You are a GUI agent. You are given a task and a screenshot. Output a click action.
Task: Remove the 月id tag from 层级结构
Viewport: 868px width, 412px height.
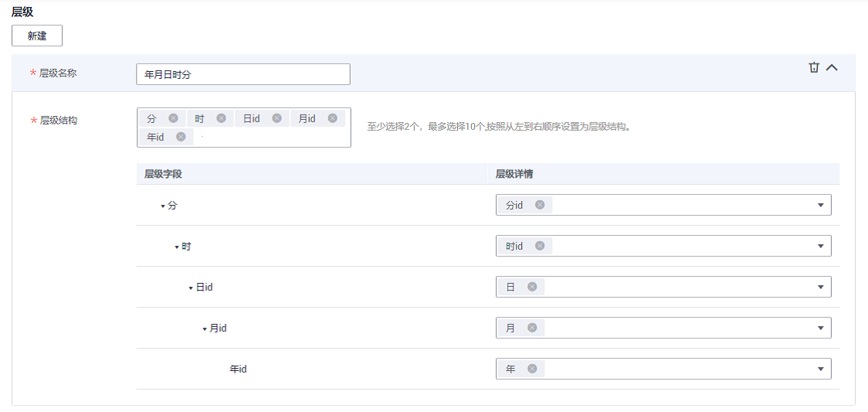pyautogui.click(x=332, y=118)
